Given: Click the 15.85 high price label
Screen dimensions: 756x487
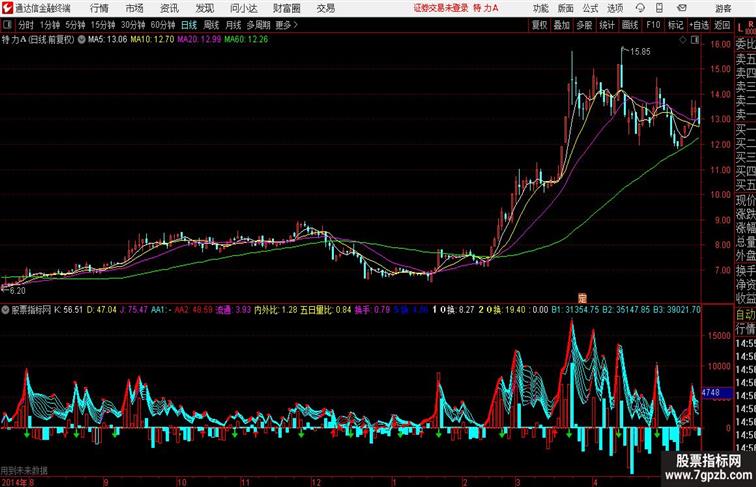Looking at the screenshot, I should point(640,52).
